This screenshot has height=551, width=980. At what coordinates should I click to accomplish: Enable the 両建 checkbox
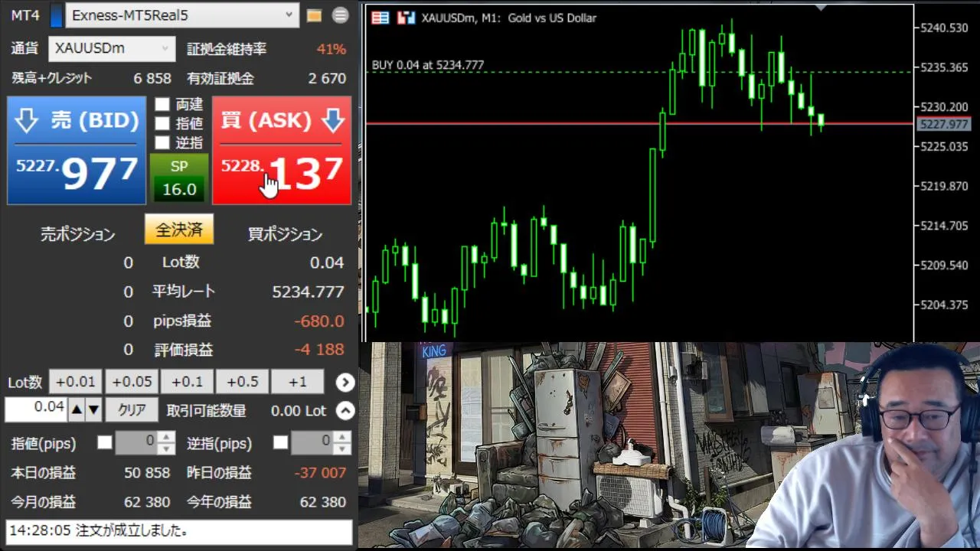162,105
